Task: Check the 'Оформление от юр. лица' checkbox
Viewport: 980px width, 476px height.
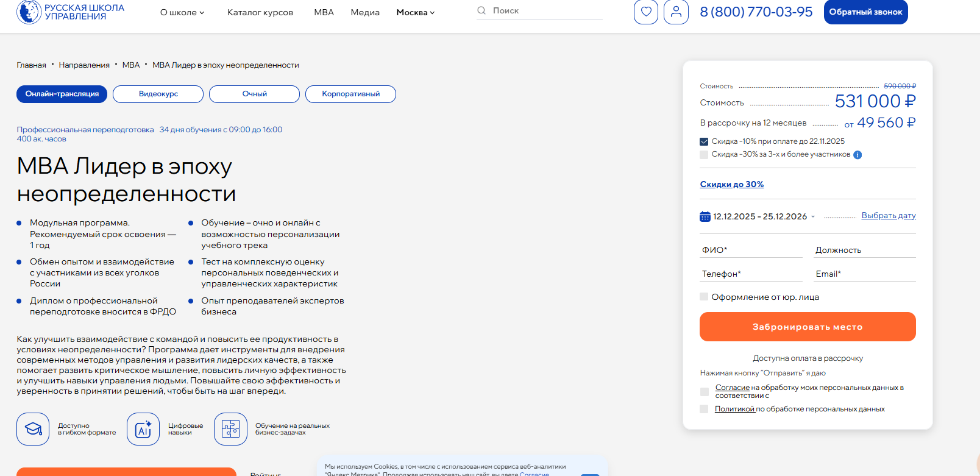Action: pos(704,297)
